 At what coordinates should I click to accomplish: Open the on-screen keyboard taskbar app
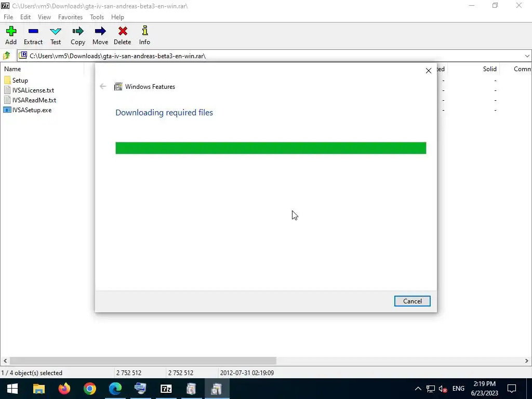coord(140,389)
